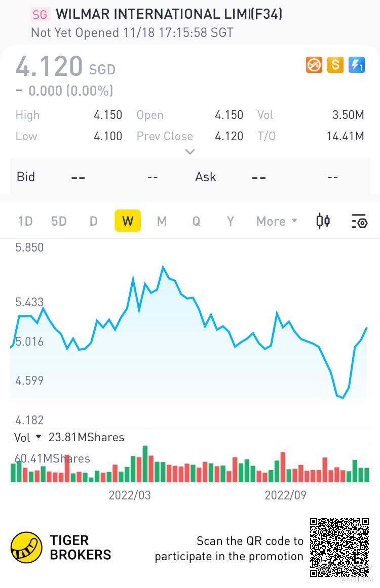Tap the blue lightning level-1 quote icon
Viewport: 380px width, 588px height.
point(356,65)
